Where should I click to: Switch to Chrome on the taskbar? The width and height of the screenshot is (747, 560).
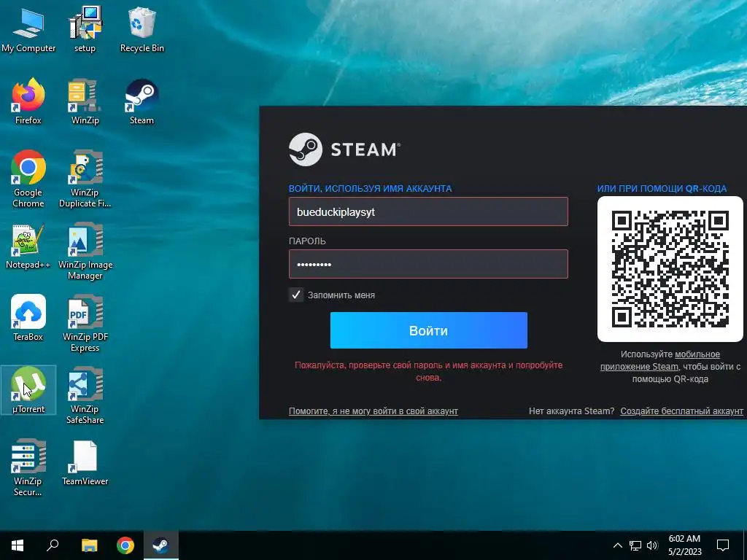click(125, 545)
